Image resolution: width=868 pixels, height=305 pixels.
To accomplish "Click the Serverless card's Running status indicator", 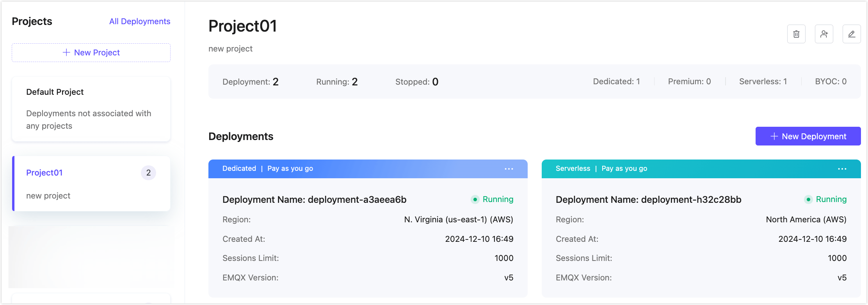I will pos(826,199).
